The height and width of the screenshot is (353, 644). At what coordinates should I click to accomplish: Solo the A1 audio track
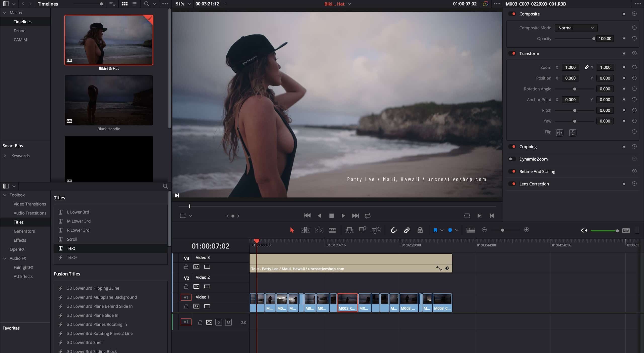[219, 322]
